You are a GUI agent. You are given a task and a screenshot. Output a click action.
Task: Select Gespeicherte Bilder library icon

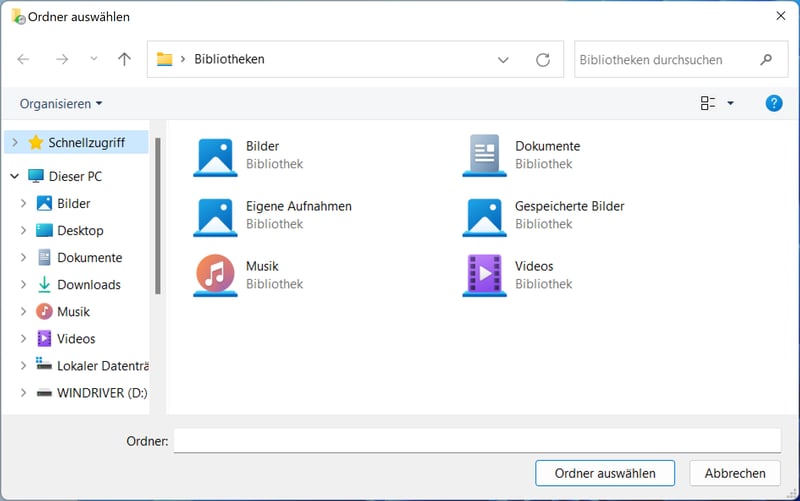485,216
